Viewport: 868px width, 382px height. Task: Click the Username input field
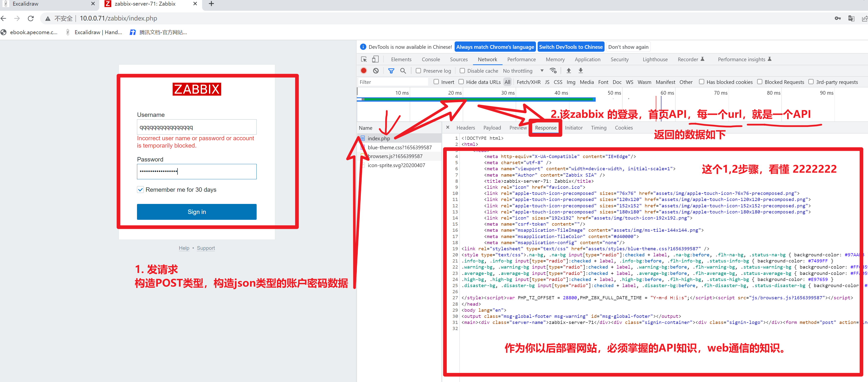point(197,127)
